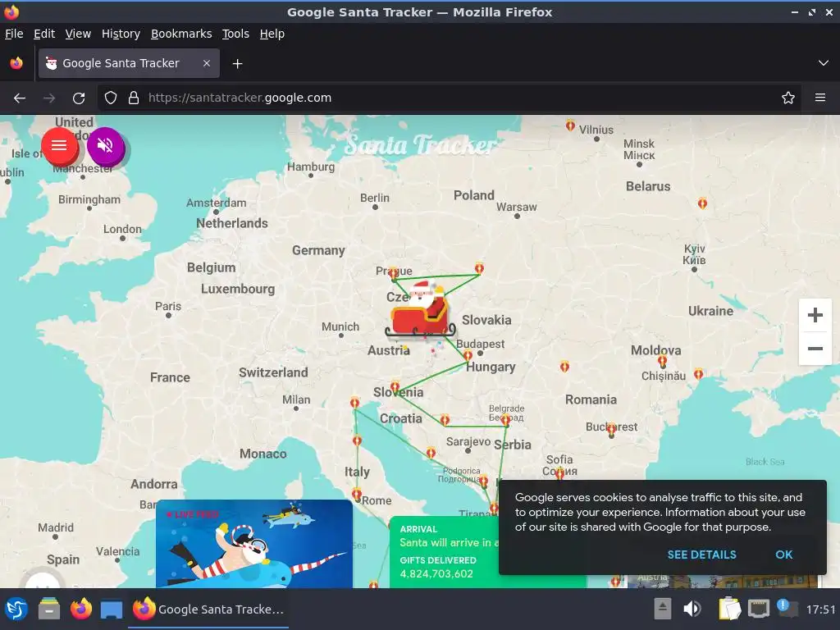The image size is (840, 630).
Task: Open a new tab with plus button
Action: [237, 64]
